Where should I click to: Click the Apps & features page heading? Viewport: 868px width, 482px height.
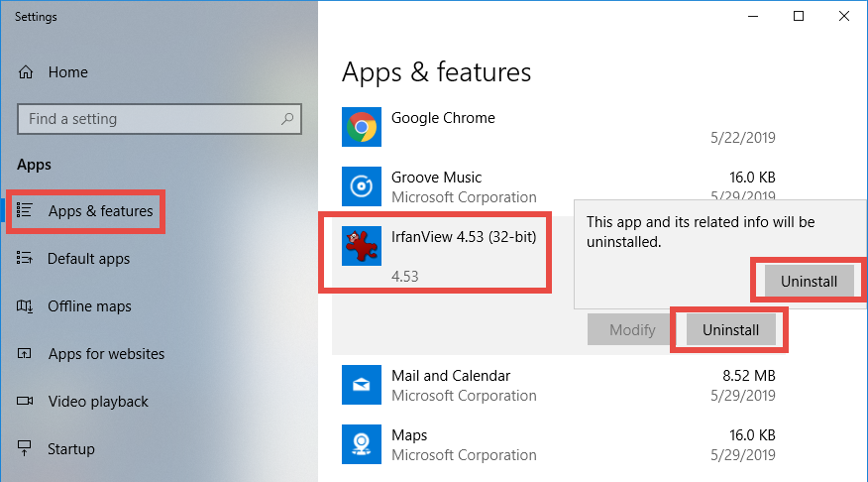436,72
